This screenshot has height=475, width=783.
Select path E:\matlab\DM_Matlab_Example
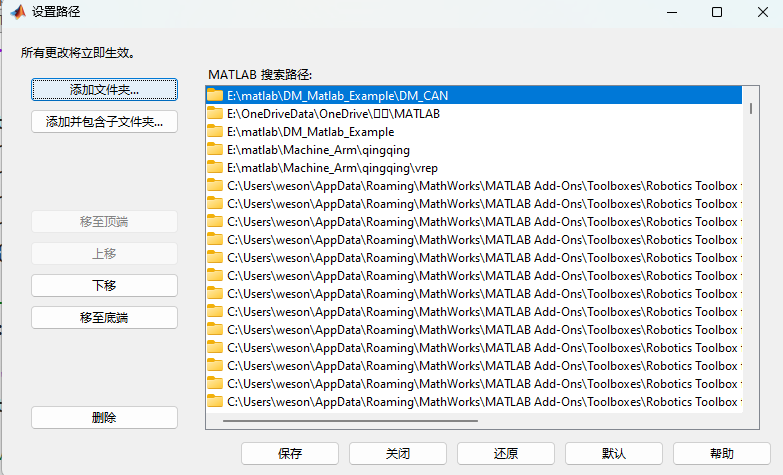point(474,132)
